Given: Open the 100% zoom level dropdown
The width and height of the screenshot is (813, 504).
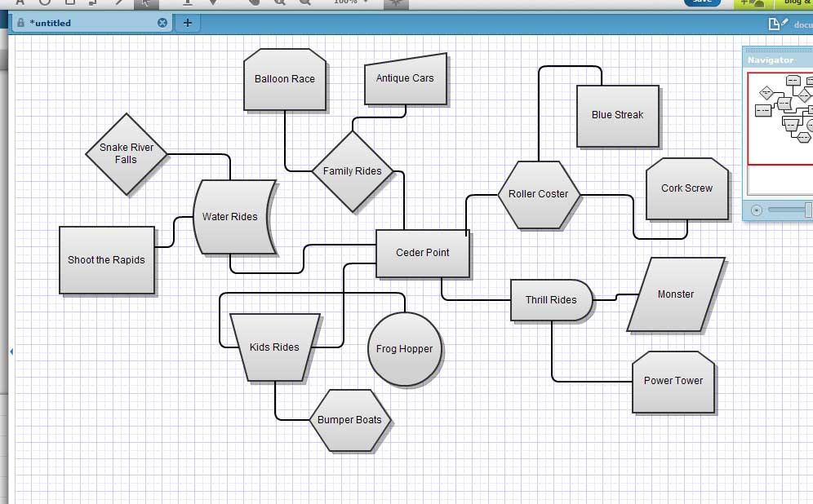Looking at the screenshot, I should point(351,2).
